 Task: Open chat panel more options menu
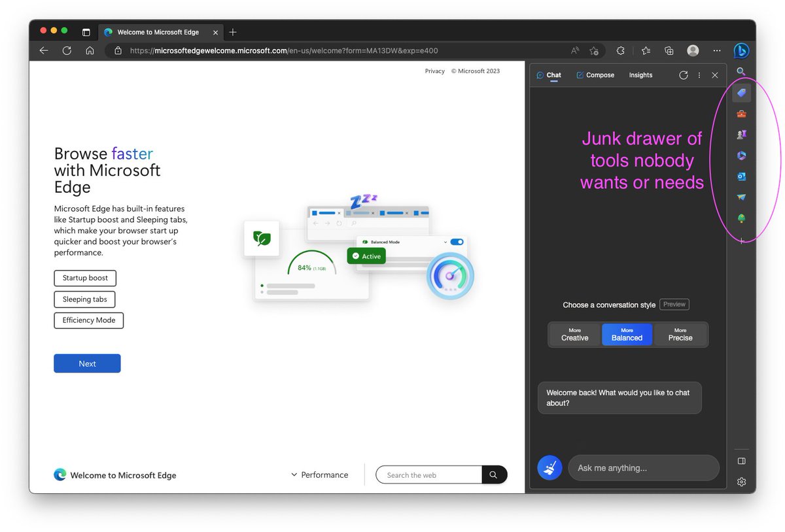pyautogui.click(x=699, y=75)
